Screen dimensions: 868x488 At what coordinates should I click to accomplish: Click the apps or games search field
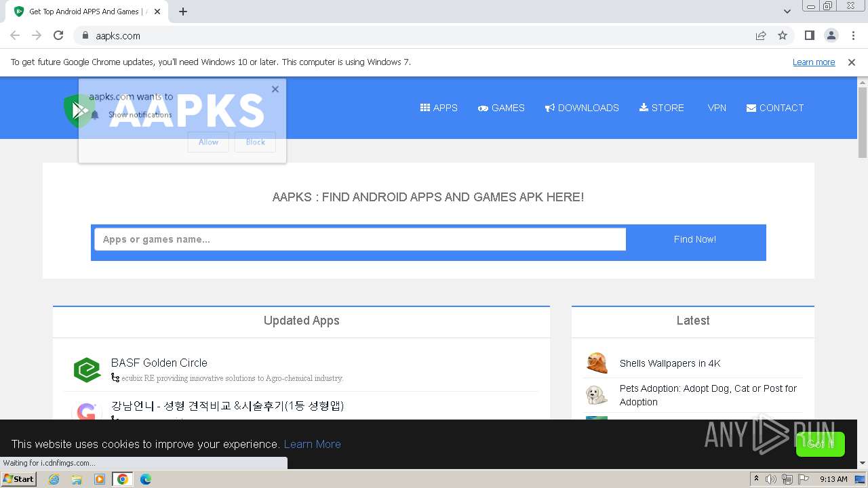(360, 239)
